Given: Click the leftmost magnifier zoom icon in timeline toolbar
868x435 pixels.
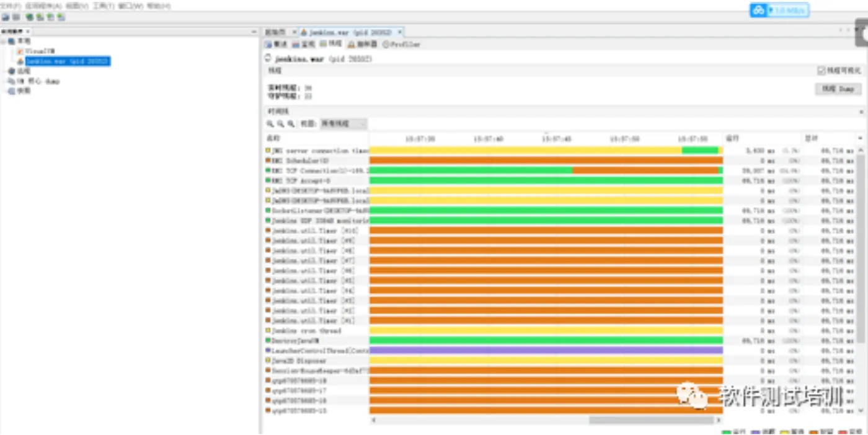Looking at the screenshot, I should tap(270, 124).
